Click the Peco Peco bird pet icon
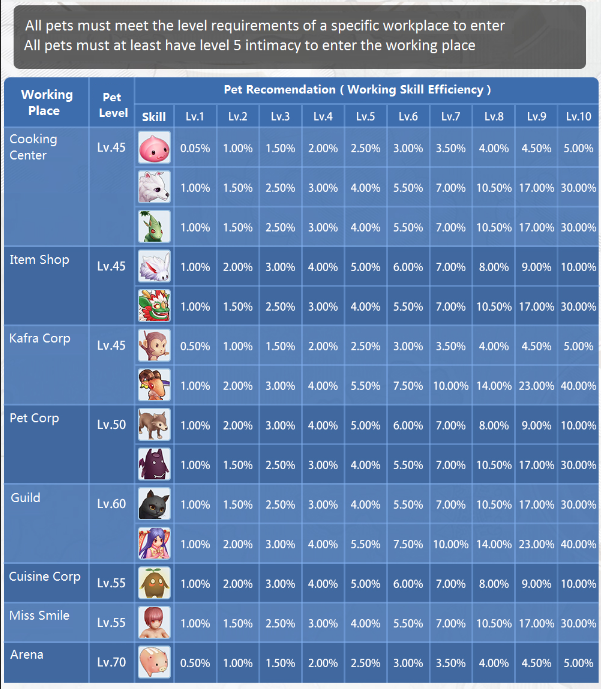This screenshot has height=689, width=601. [x=154, y=385]
